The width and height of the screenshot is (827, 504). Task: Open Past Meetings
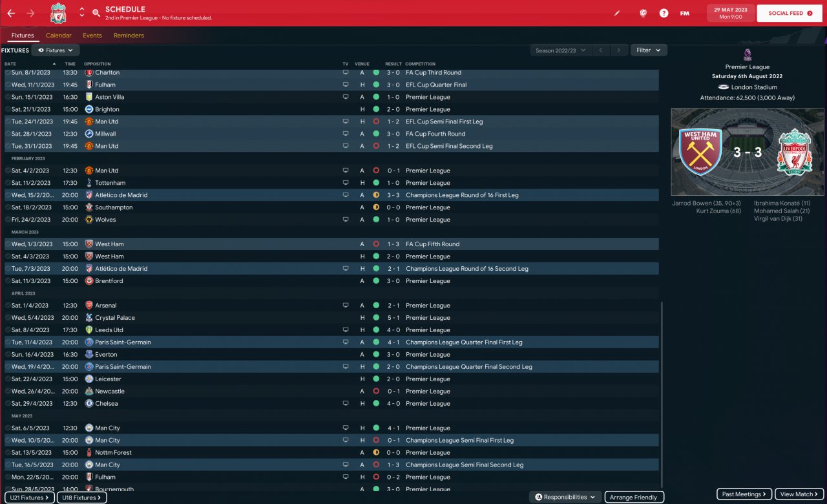744,494
